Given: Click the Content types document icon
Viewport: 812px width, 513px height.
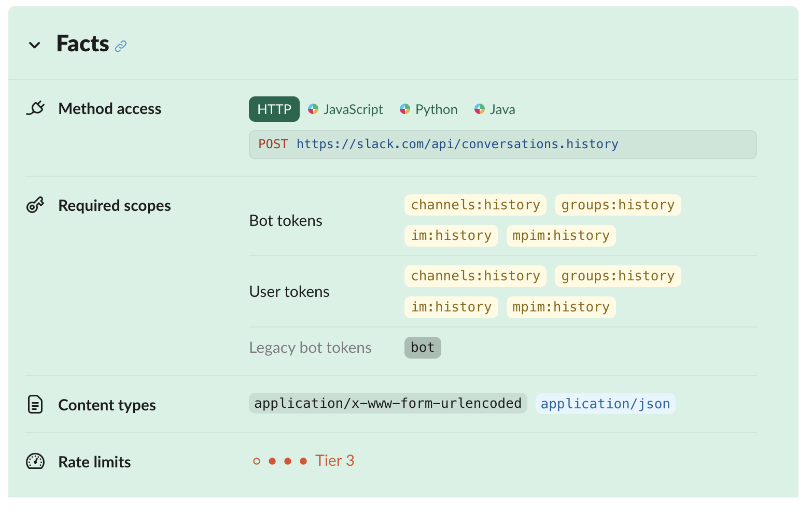Looking at the screenshot, I should click(35, 404).
